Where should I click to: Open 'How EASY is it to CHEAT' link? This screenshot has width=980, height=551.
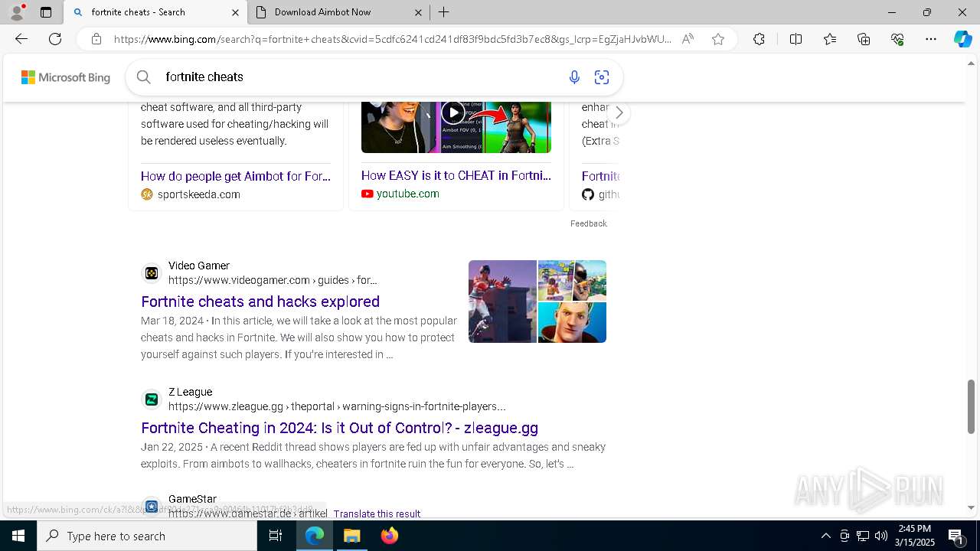click(x=456, y=175)
